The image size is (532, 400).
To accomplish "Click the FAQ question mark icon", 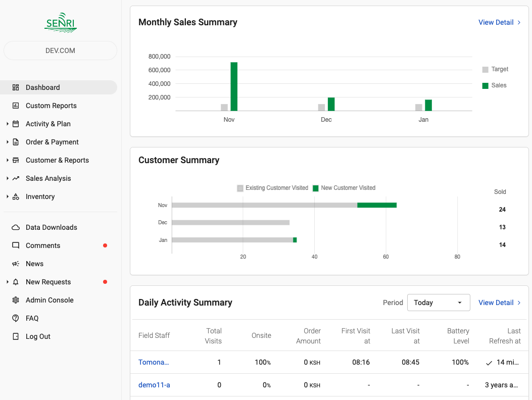I will click(x=16, y=318).
